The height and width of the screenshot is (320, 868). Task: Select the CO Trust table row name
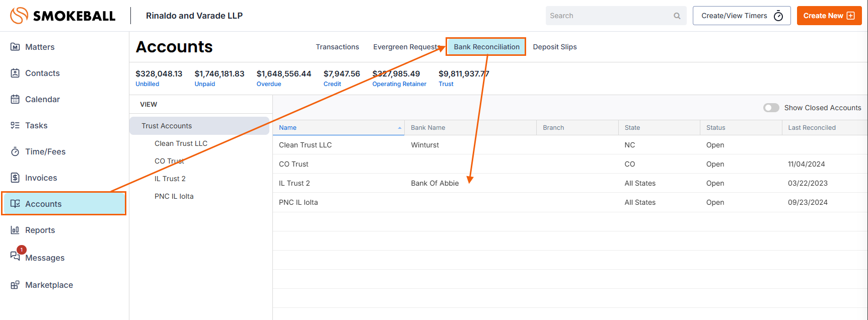pos(294,164)
